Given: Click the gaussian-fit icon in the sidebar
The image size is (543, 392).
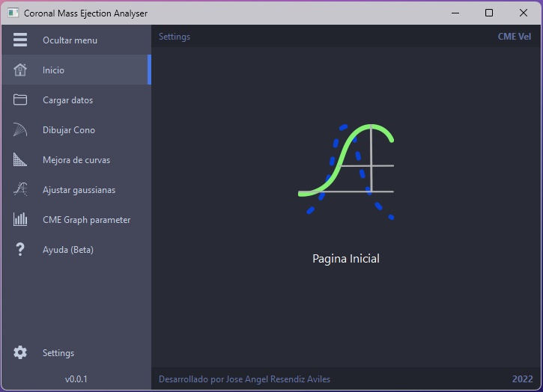Looking at the screenshot, I should (x=20, y=189).
